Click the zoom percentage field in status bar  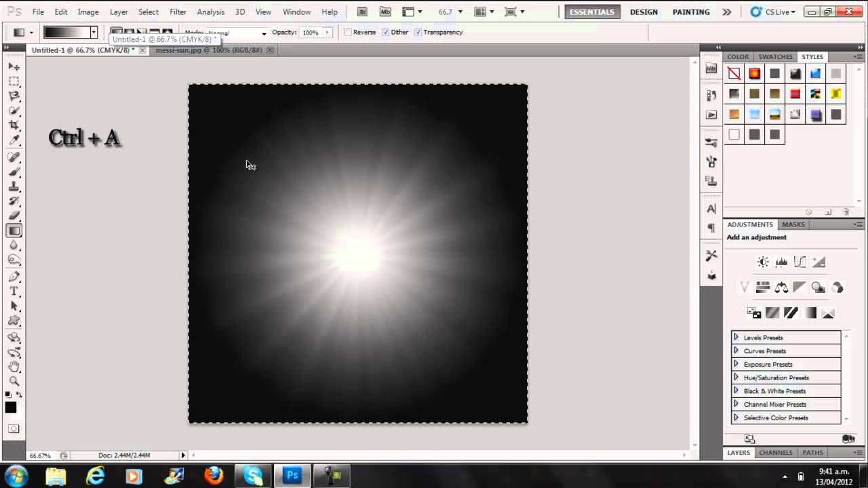[x=41, y=455]
